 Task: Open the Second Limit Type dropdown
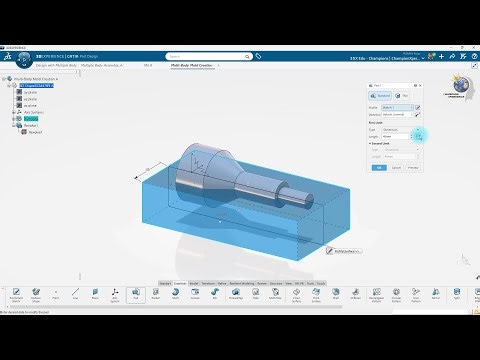pyautogui.click(x=401, y=150)
